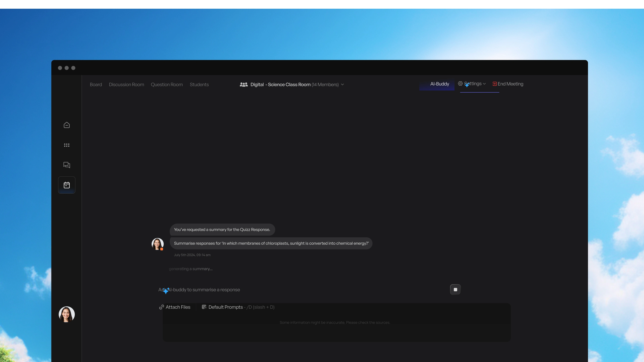
Task: Go to the Question Room tab
Action: (x=167, y=84)
